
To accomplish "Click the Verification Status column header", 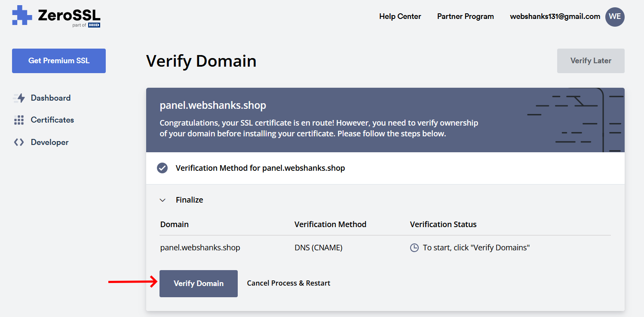I will tap(443, 225).
